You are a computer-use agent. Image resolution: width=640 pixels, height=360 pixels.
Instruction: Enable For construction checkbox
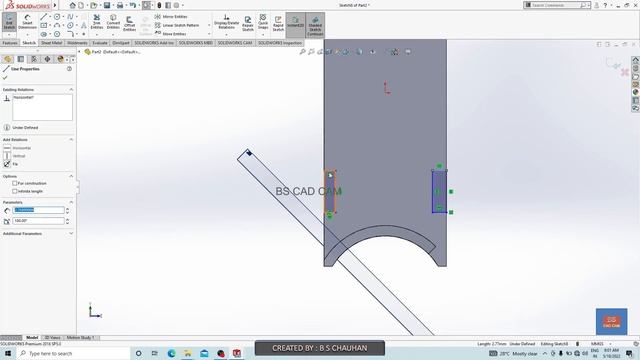(x=15, y=183)
